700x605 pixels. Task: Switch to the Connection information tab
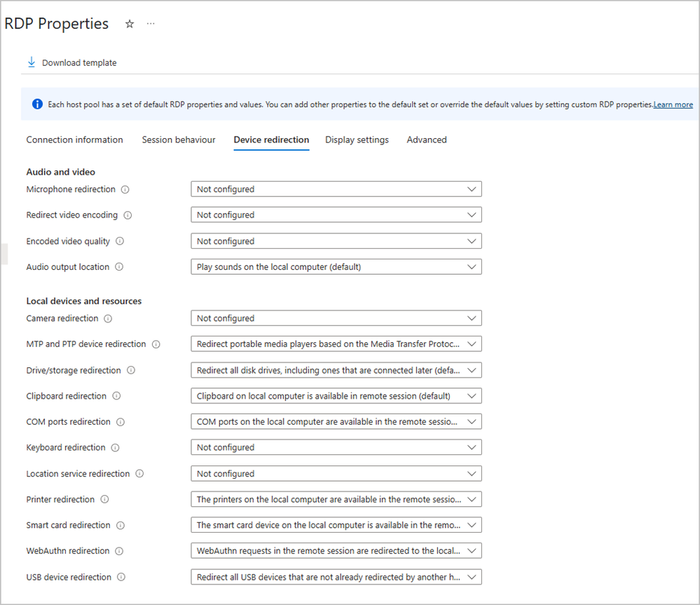[74, 140]
